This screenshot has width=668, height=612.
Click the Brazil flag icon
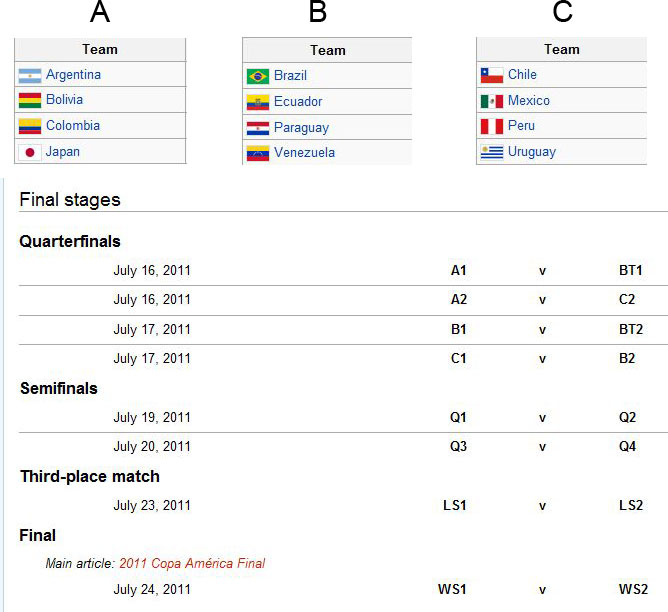[x=258, y=77]
